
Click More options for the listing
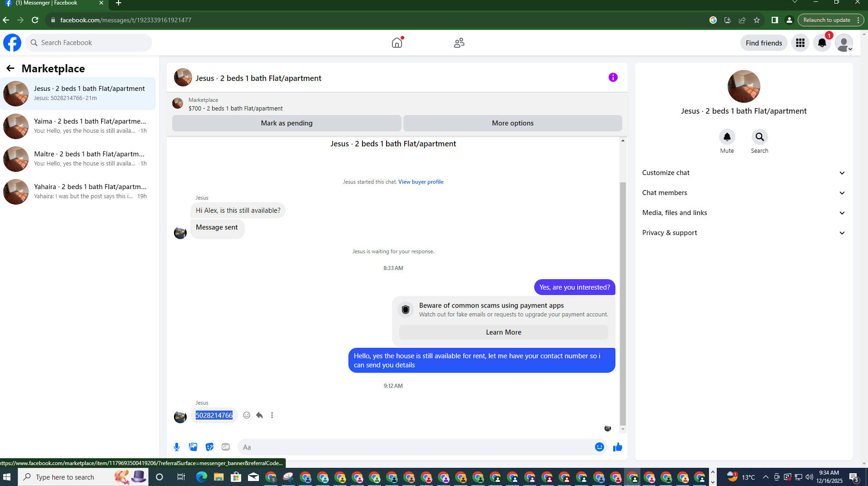click(513, 123)
